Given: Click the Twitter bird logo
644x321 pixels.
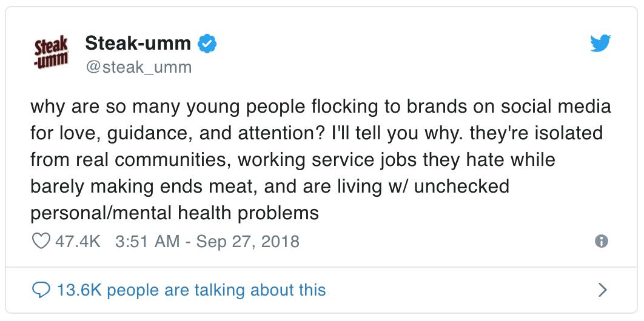Looking at the screenshot, I should point(600,43).
